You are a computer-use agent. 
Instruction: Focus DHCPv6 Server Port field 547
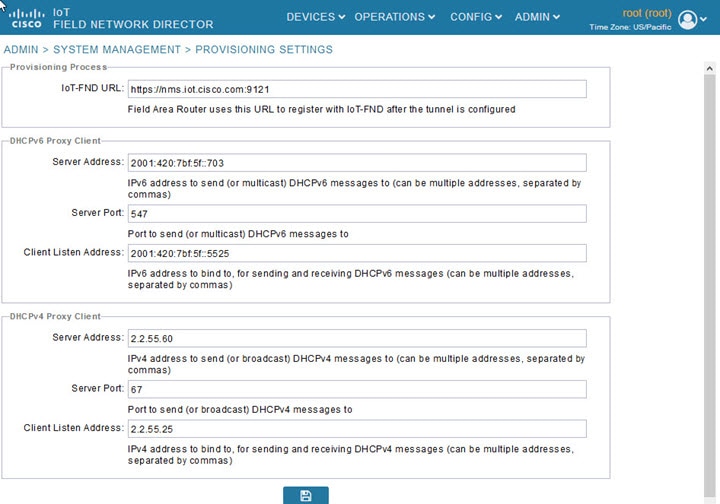point(357,213)
